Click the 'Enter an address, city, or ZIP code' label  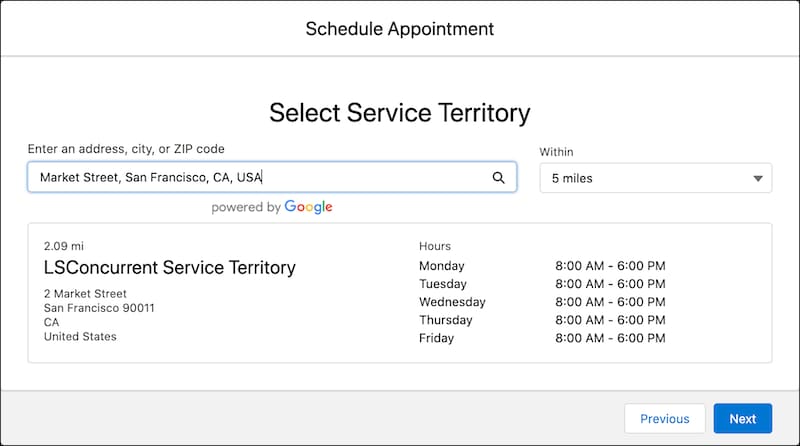click(x=126, y=149)
